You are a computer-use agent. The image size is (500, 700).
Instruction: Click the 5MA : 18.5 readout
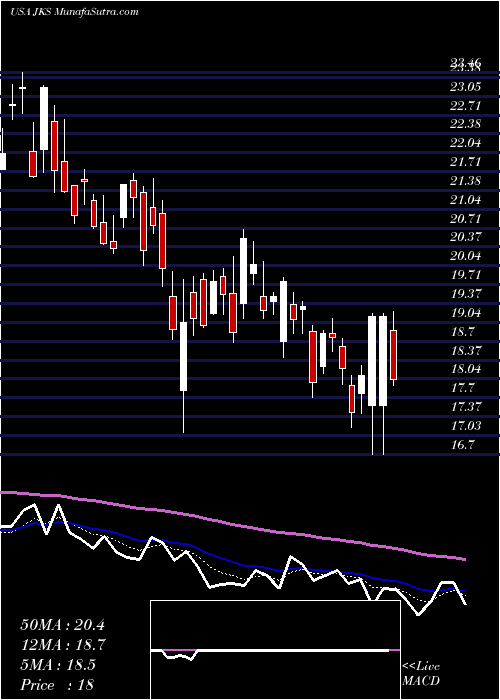tap(58, 665)
